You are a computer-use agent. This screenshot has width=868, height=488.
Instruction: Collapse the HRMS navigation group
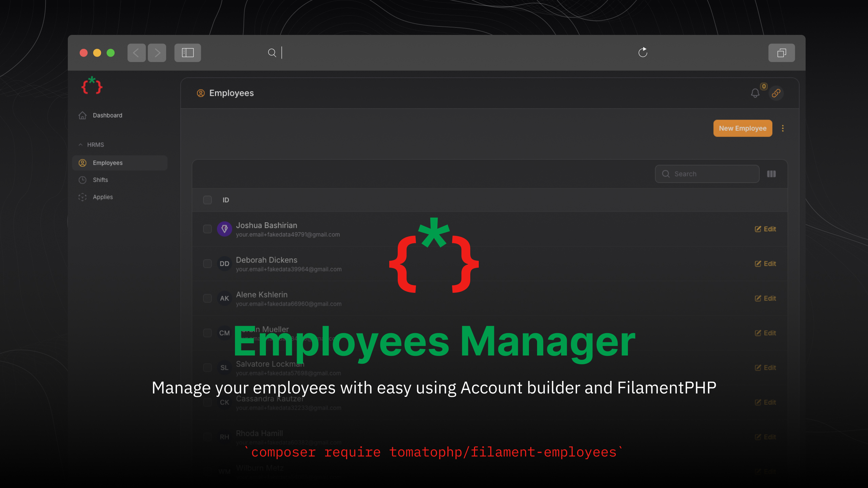(x=81, y=145)
